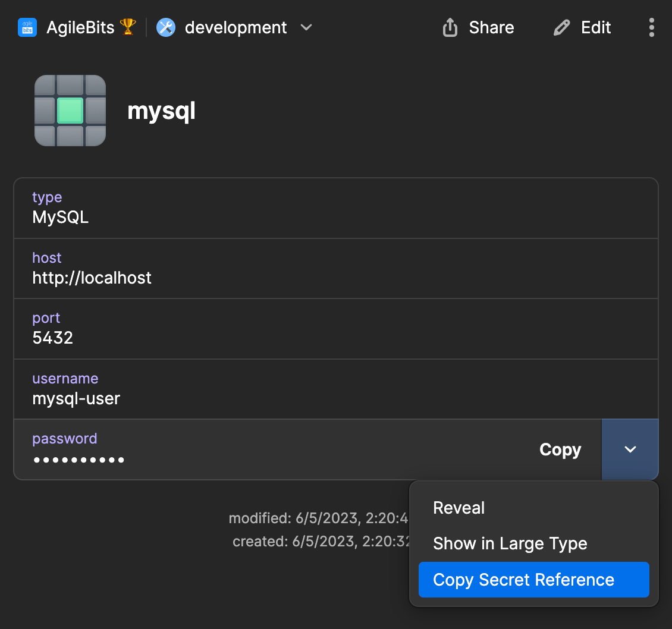Viewport: 672px width, 629px height.
Task: Choose Reveal in the context menu
Action: point(459,508)
